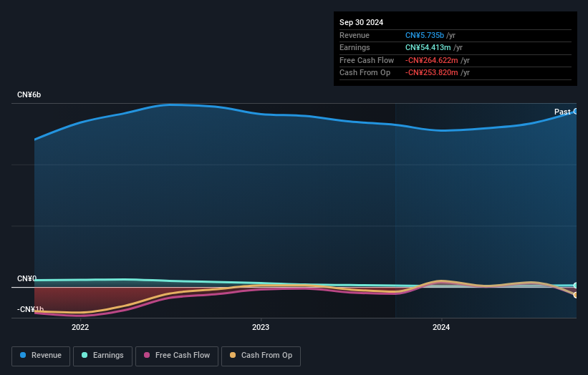
Task: Click the Earnings row label in the tooltip
Action: tap(355, 47)
